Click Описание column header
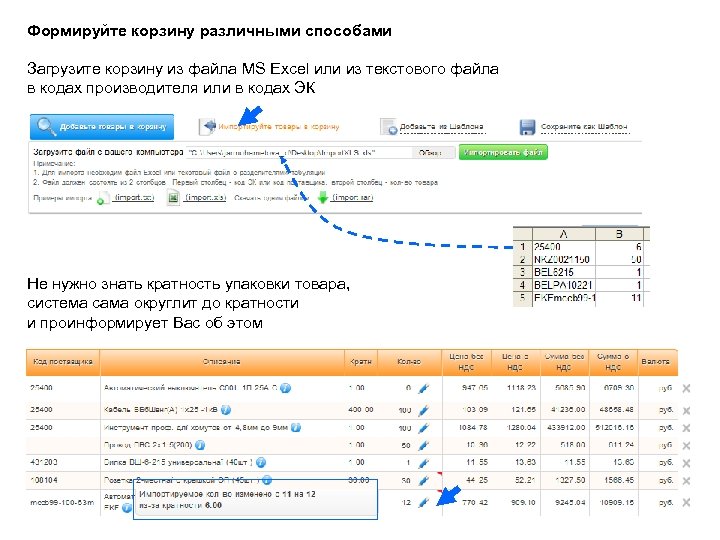 (222, 362)
